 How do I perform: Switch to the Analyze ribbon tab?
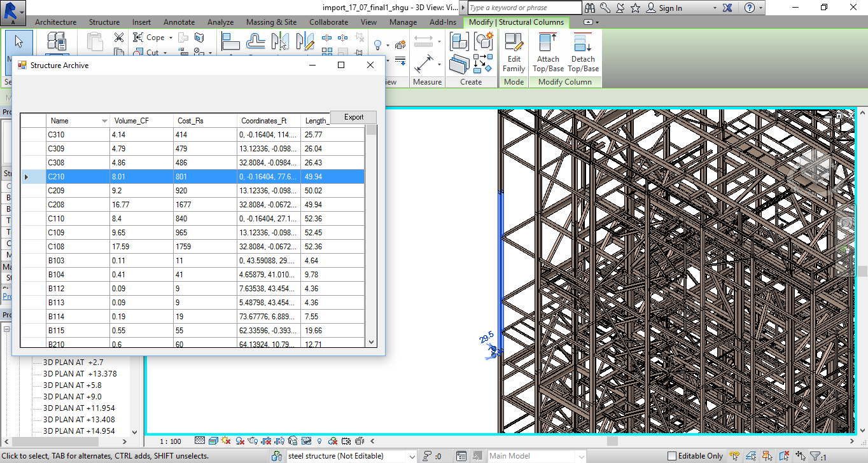(220, 22)
